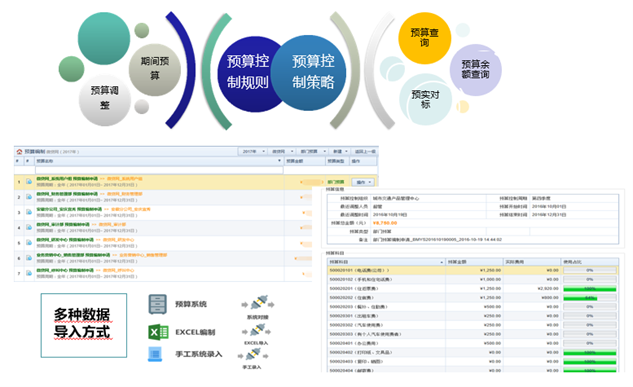Open document icon in list row 5
The image size is (633, 387).
point(29,243)
